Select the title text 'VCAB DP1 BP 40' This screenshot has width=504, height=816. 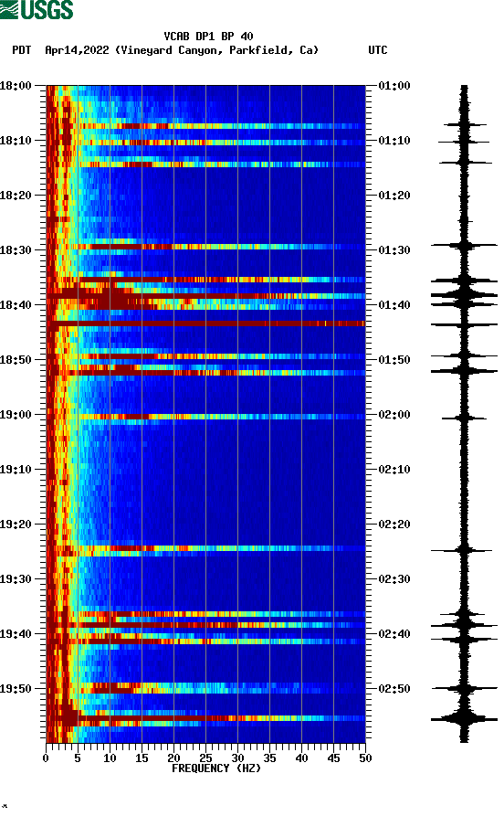208,37
